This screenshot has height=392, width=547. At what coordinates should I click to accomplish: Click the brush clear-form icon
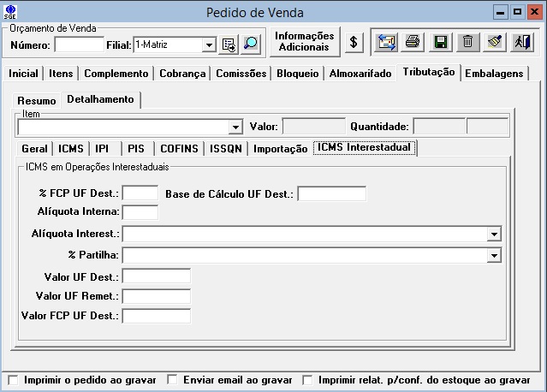[495, 41]
